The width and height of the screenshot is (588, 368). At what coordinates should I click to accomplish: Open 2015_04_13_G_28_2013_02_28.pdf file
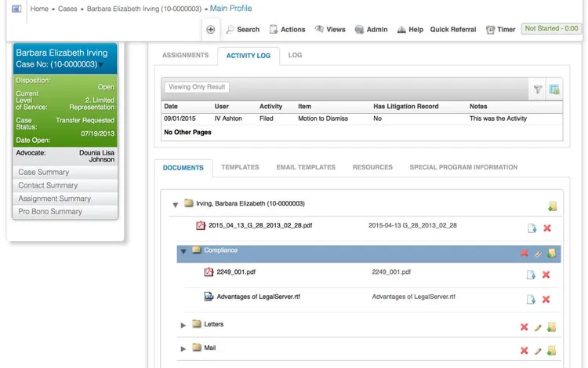tap(260, 225)
